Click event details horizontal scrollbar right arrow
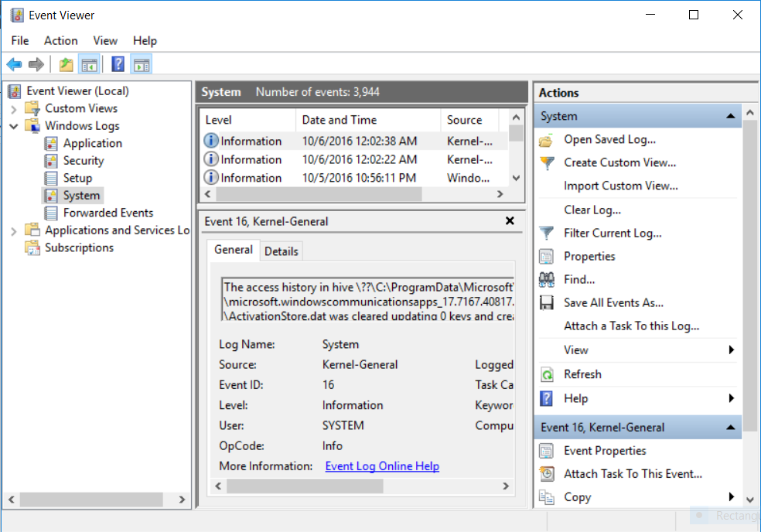This screenshot has width=761, height=532. (x=505, y=486)
